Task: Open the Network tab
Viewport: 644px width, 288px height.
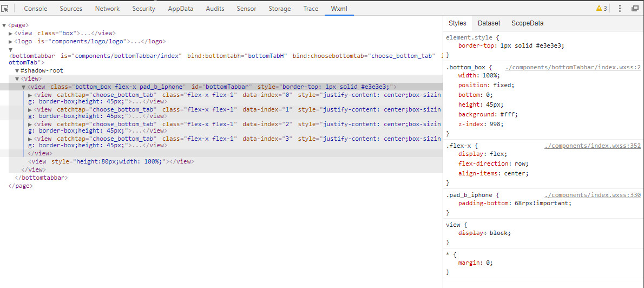Action: 107,9
